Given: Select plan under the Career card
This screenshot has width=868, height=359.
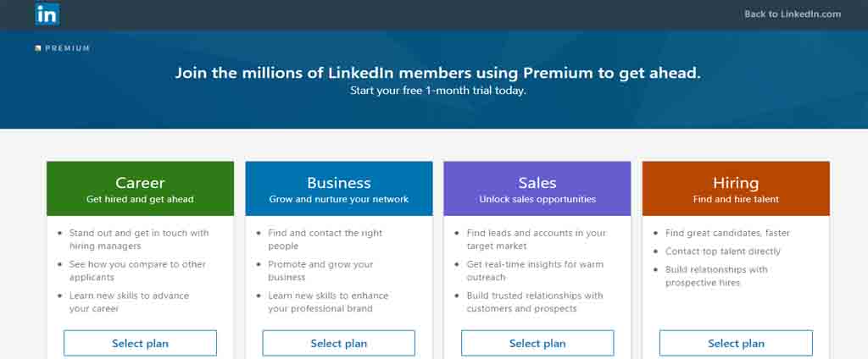Looking at the screenshot, I should click(x=140, y=343).
